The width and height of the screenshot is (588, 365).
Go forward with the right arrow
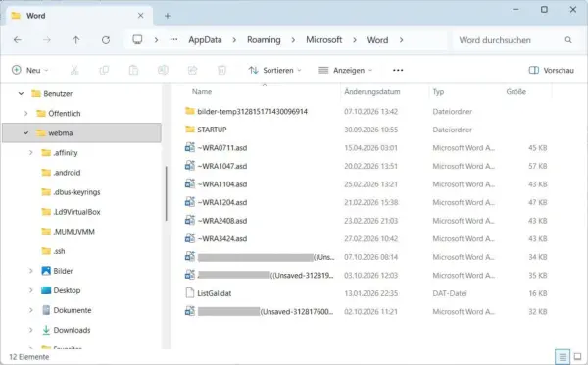point(46,40)
